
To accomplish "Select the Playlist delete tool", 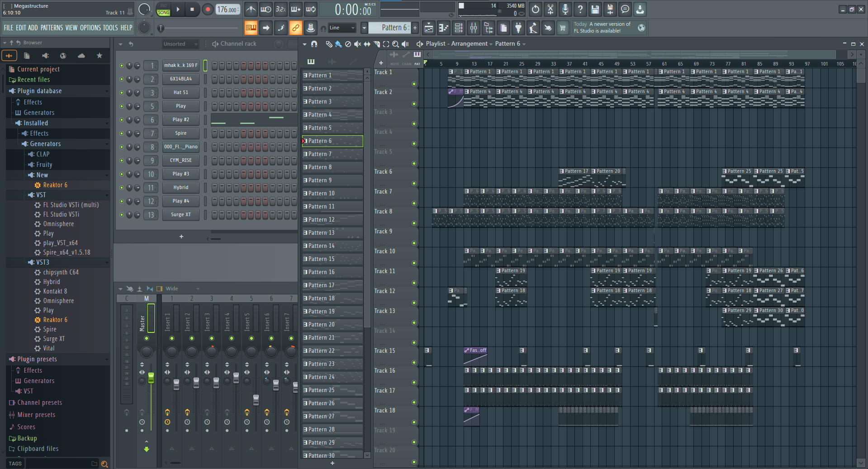I will (348, 44).
